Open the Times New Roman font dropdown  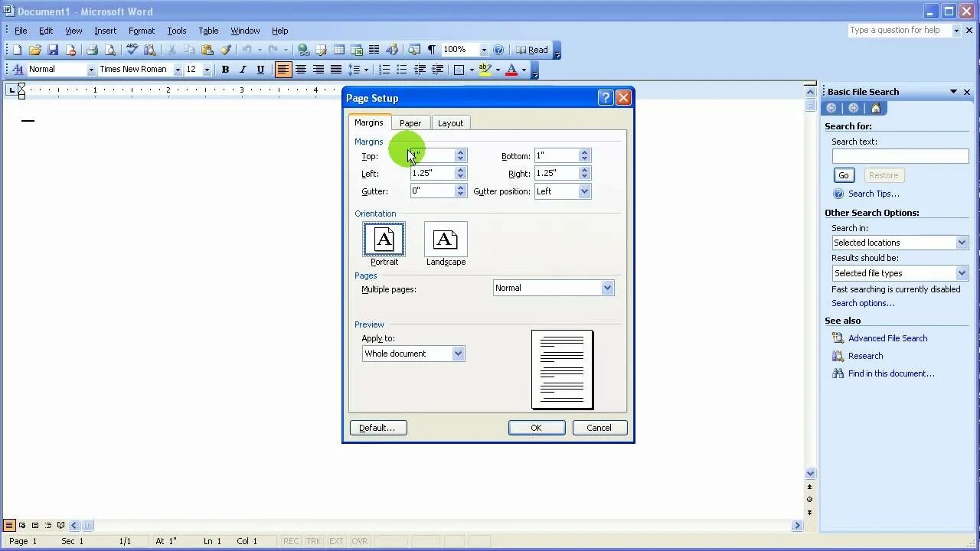(x=178, y=70)
